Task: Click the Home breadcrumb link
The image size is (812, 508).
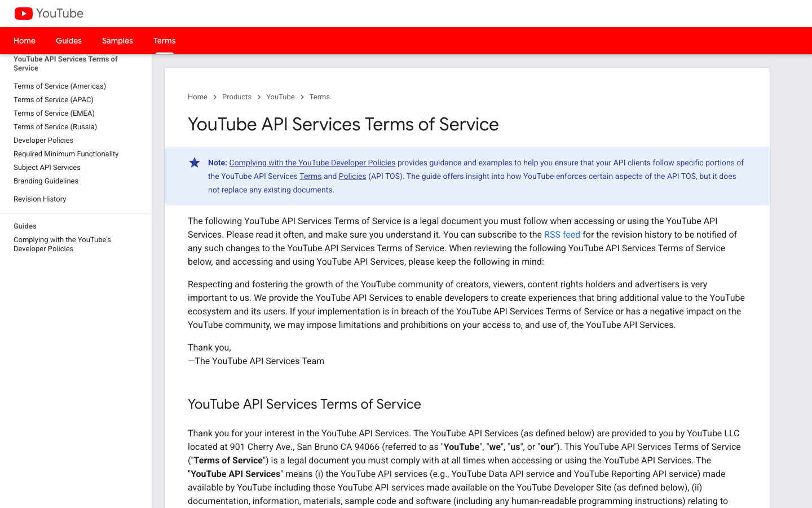Action: click(197, 97)
